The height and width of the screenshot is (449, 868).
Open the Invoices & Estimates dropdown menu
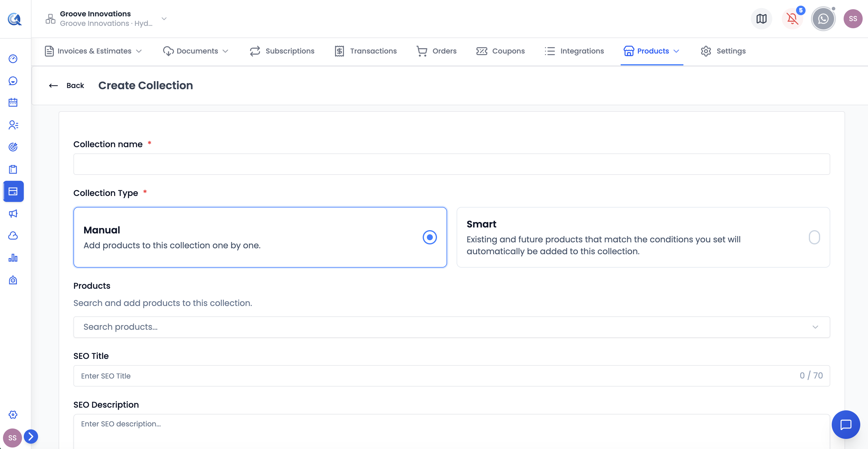[x=93, y=51]
